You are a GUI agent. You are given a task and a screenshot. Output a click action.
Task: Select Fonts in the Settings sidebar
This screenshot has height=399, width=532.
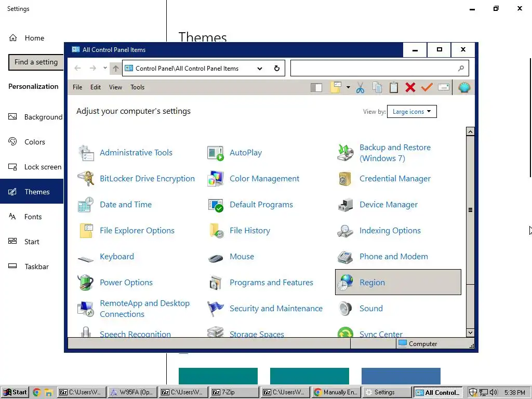[x=32, y=217]
